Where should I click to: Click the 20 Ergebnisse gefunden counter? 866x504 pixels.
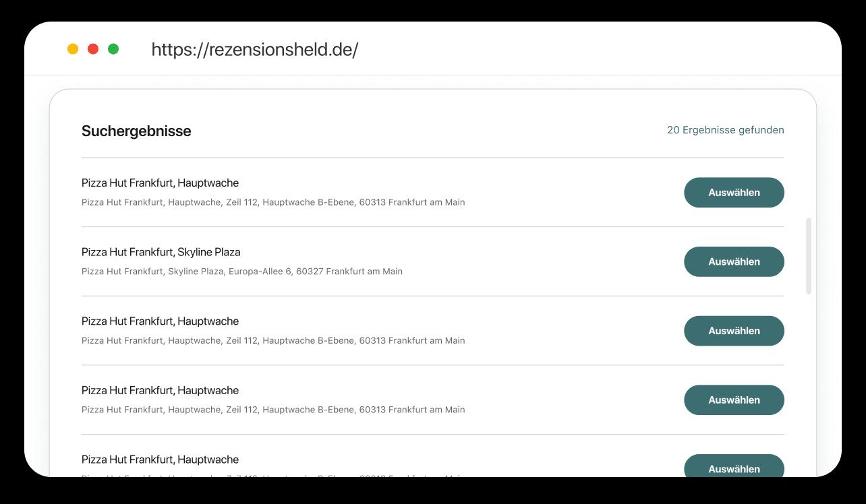[725, 129]
